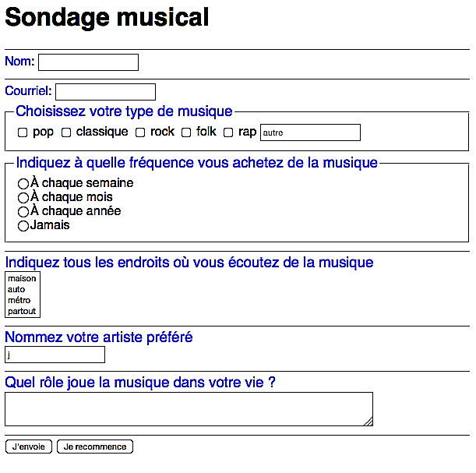
Task: Focus the Courriel input field
Action: tap(105, 92)
